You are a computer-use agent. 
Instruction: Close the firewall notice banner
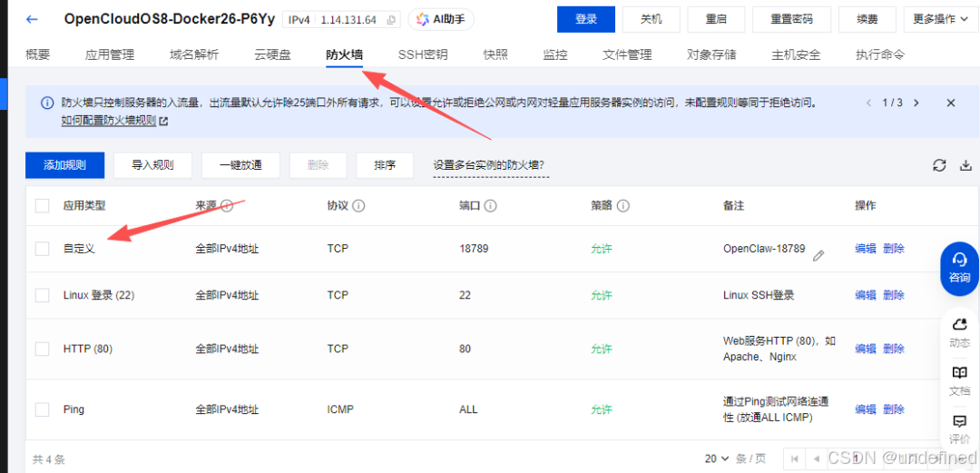click(x=951, y=103)
